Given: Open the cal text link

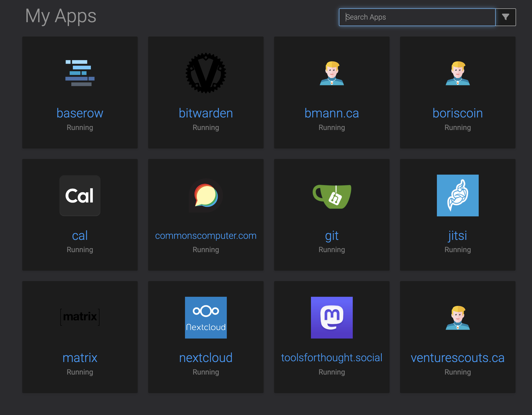Looking at the screenshot, I should (80, 235).
